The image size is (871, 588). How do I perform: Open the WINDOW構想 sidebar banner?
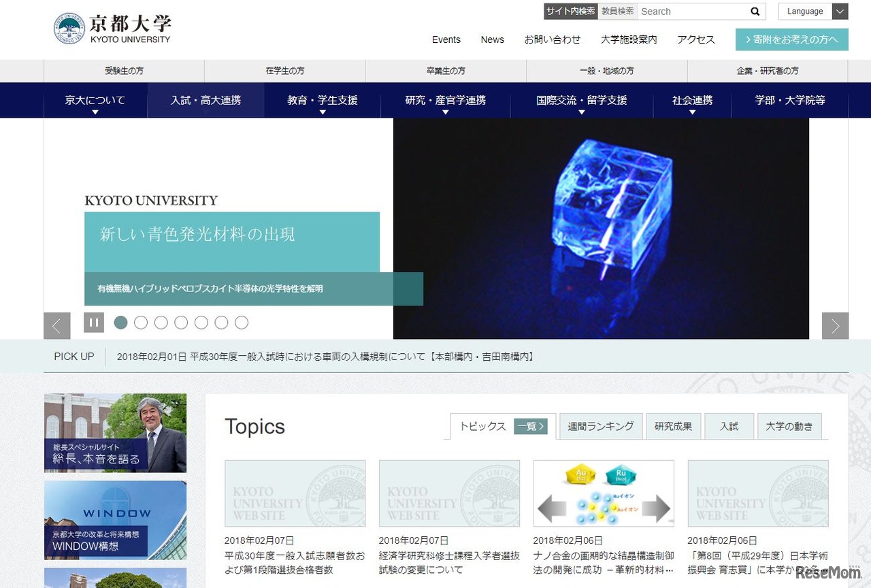click(115, 521)
